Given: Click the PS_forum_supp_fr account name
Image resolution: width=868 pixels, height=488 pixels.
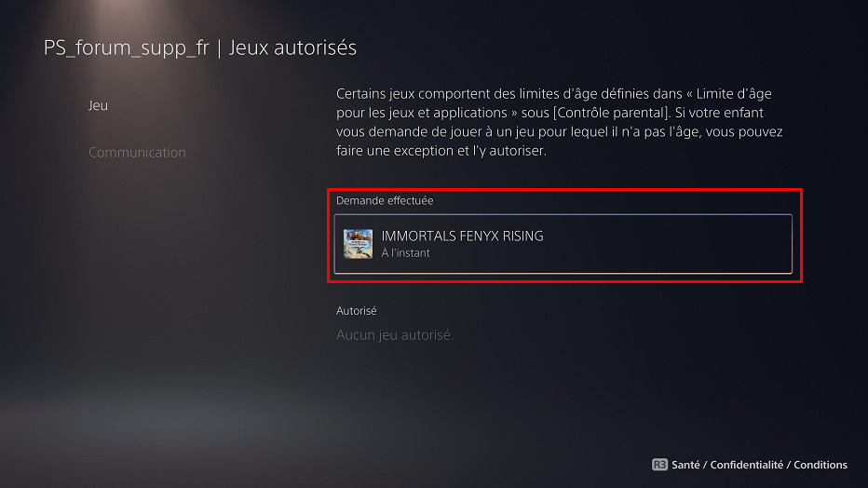Looking at the screenshot, I should coord(127,48).
